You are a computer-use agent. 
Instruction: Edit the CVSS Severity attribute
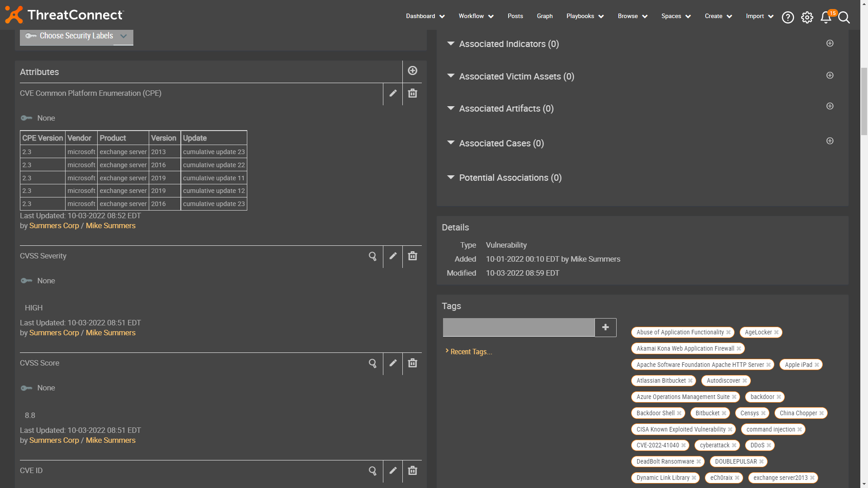point(393,256)
